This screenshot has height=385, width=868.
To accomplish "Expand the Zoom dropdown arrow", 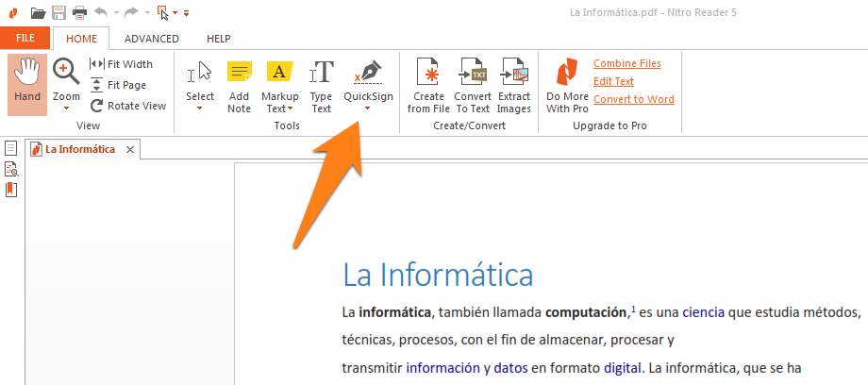I will (66, 109).
